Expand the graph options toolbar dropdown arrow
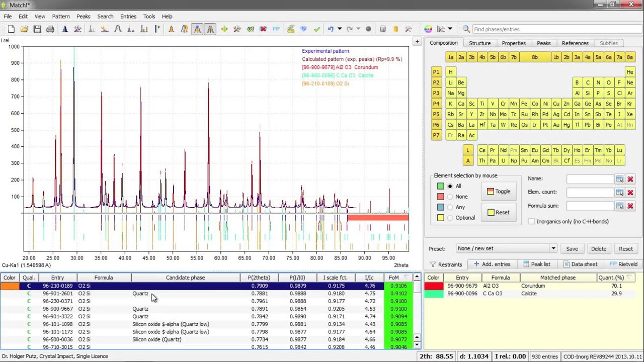644x362 pixels. pos(450,29)
